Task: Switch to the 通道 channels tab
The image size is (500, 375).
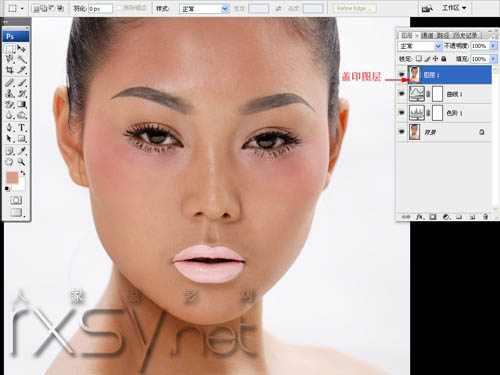Action: (x=427, y=35)
